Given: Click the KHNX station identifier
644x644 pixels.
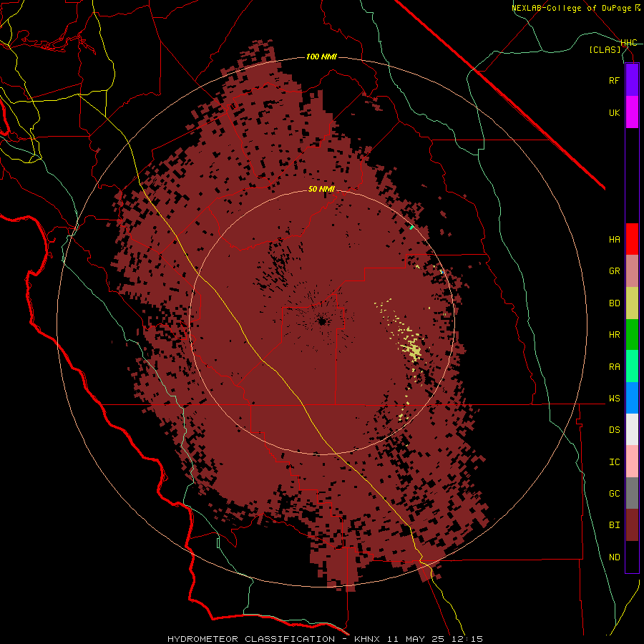Looking at the screenshot, I should [x=367, y=639].
